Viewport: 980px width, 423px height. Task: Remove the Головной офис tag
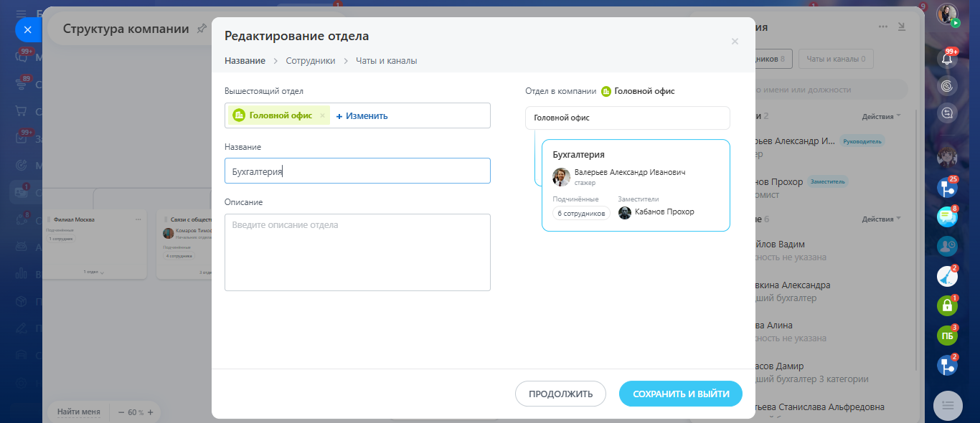coord(322,115)
